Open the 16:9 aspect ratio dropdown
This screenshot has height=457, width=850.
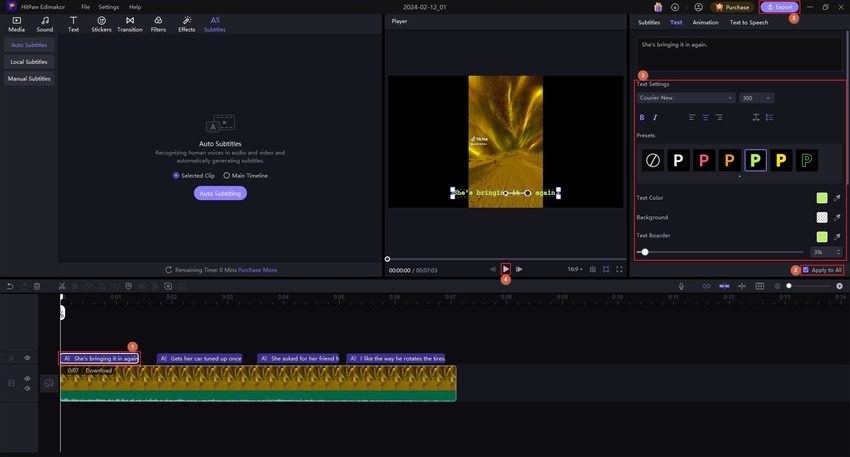(x=574, y=269)
